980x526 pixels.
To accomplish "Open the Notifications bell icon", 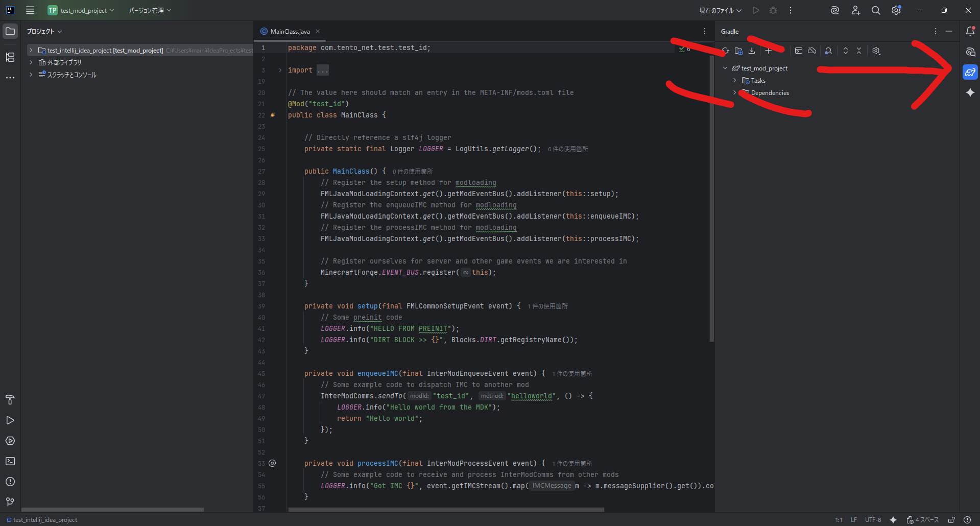I will point(970,32).
